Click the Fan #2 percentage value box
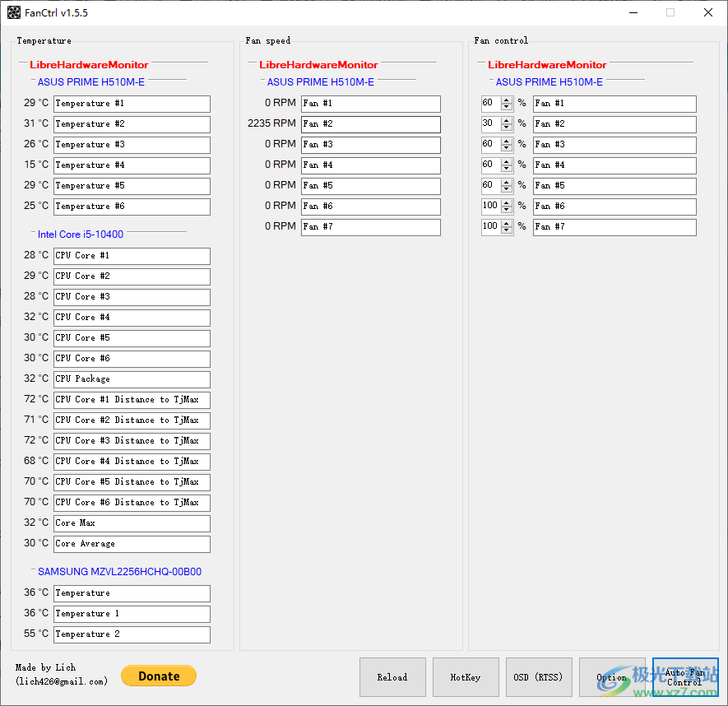Image resolution: width=728 pixels, height=706 pixels. 489,124
